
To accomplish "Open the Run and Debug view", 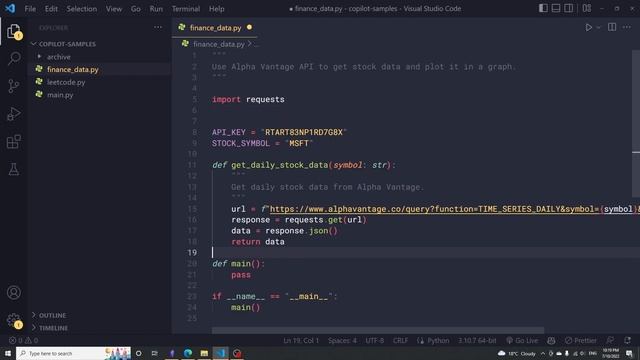I will (x=14, y=114).
